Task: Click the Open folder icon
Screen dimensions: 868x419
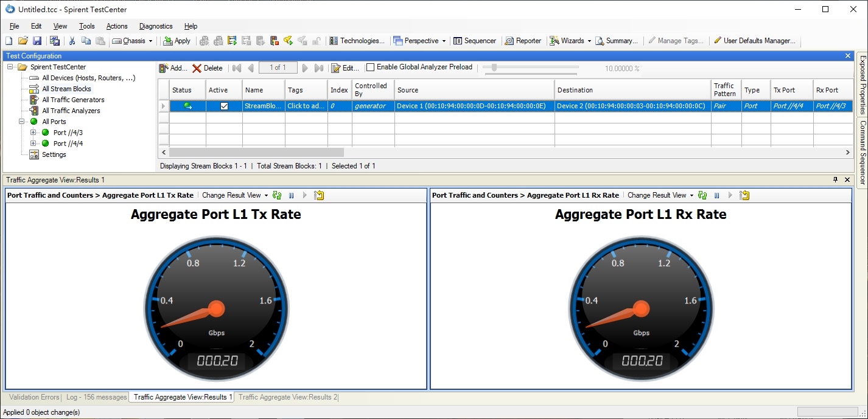Action: click(x=23, y=41)
